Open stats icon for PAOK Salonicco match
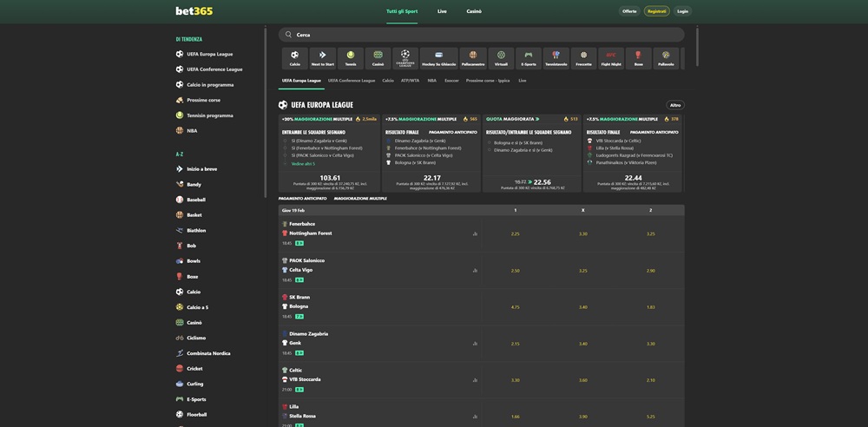This screenshot has height=427, width=868. 475,270
